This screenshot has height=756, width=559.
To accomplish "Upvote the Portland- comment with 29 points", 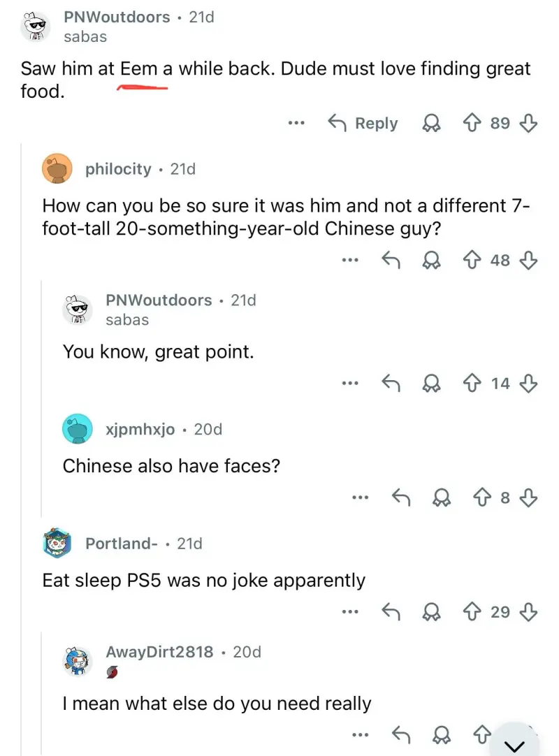I will 472,612.
